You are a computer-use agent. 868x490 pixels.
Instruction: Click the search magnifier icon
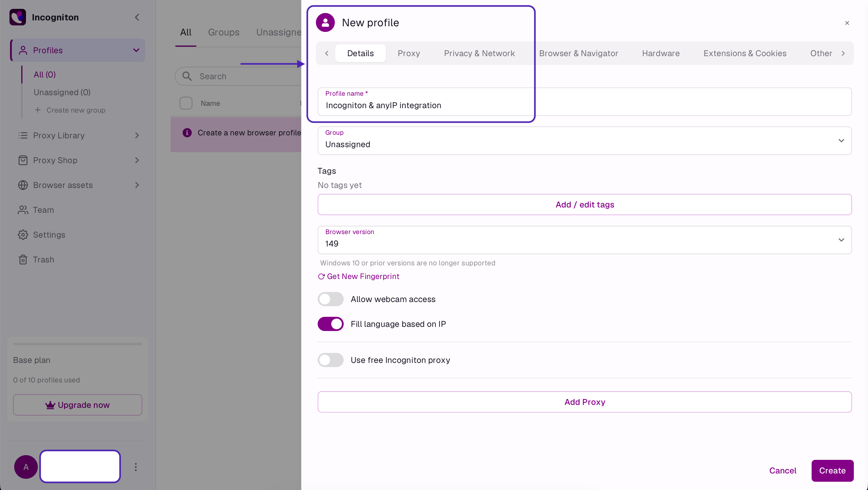point(187,76)
